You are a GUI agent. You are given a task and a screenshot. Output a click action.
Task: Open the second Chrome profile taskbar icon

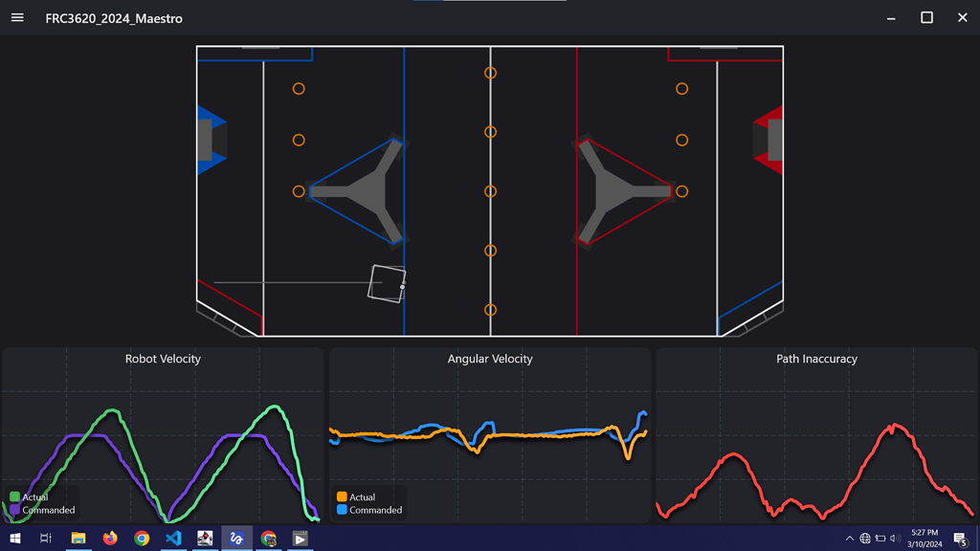point(269,538)
